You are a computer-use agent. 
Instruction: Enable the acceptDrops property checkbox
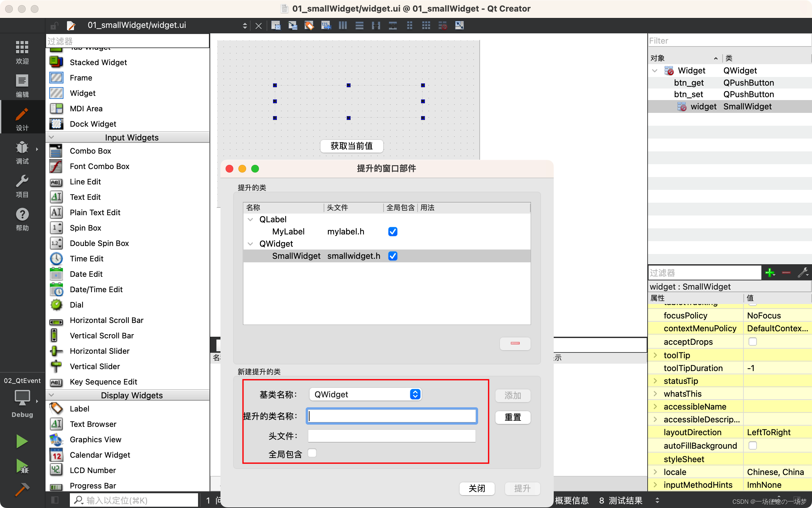[753, 341]
